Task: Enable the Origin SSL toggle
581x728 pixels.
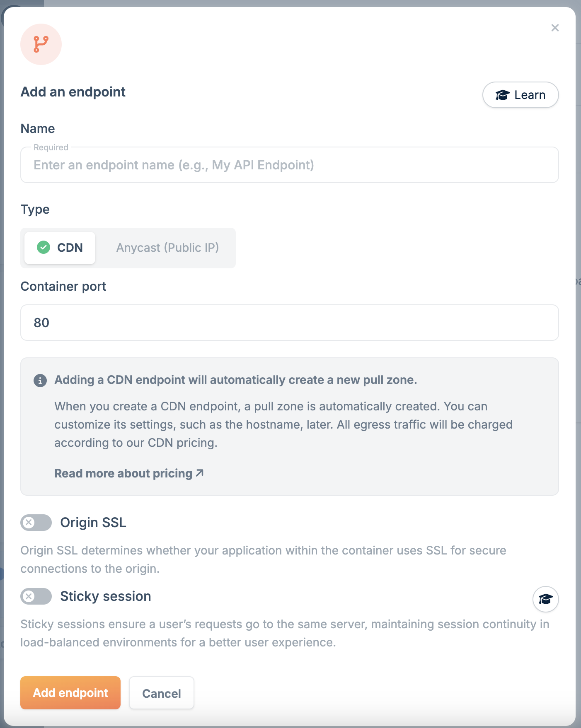Action: pos(36,523)
